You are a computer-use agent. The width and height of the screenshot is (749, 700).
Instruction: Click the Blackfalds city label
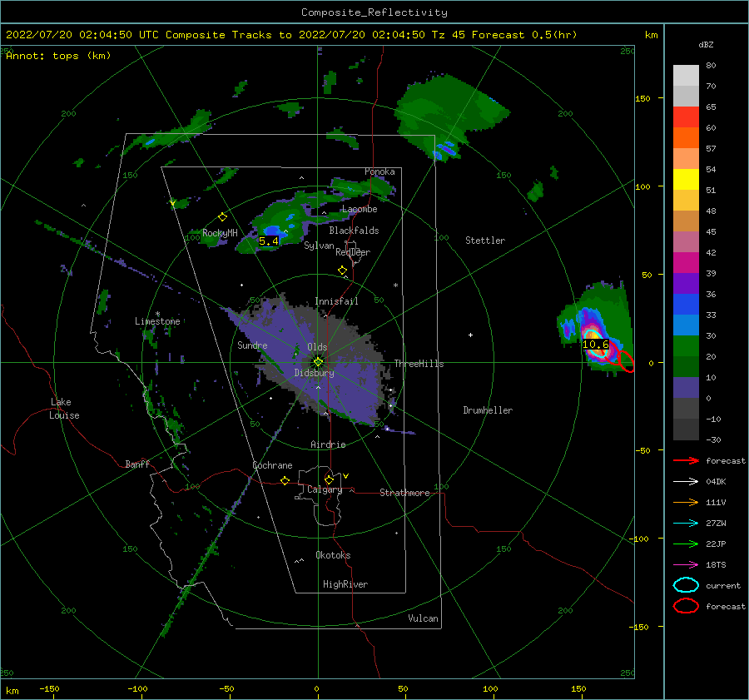click(354, 231)
